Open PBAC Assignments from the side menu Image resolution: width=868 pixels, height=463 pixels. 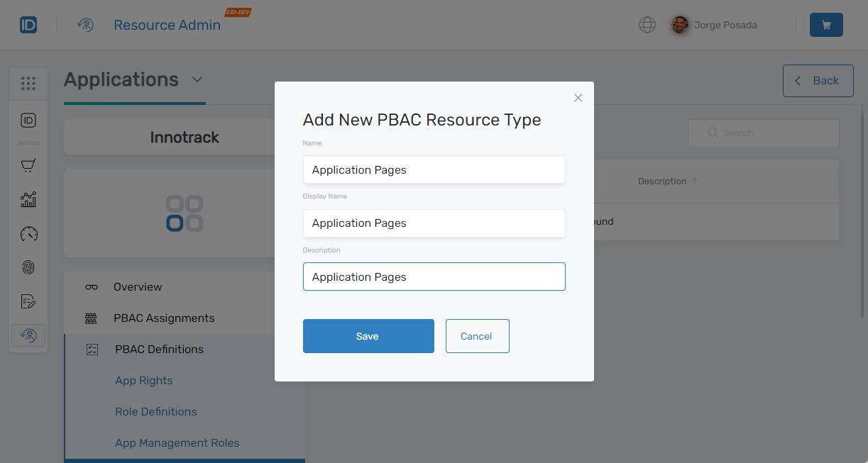click(x=163, y=318)
